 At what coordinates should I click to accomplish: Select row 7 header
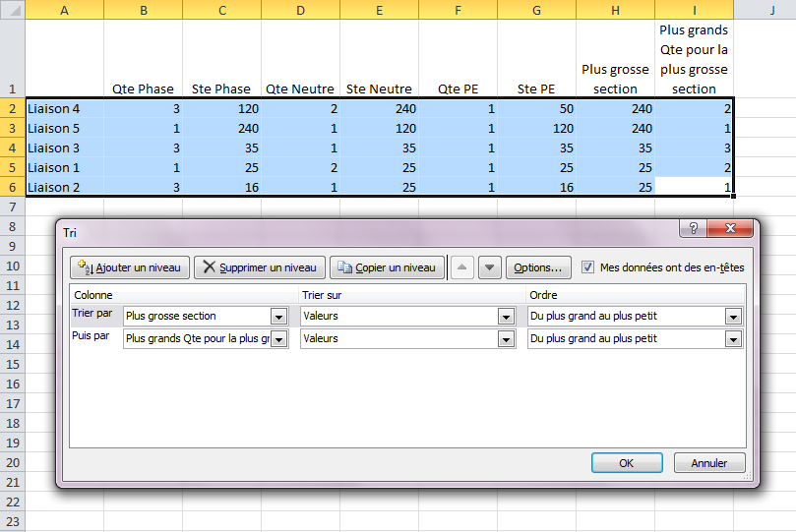pos(12,207)
